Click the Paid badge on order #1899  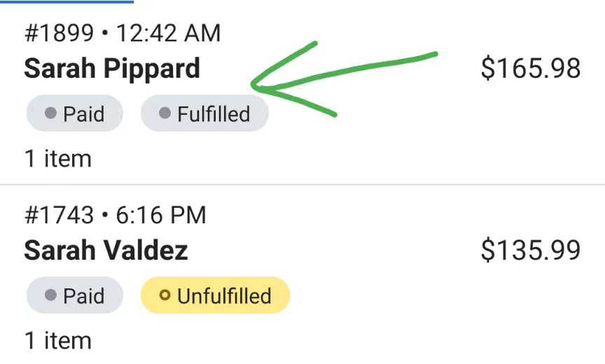pos(74,113)
